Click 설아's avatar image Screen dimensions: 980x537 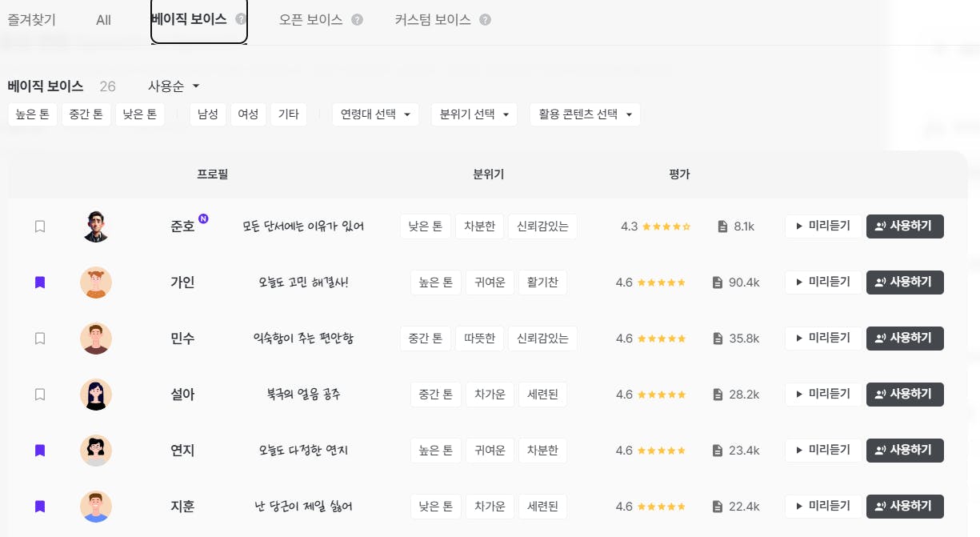point(96,395)
